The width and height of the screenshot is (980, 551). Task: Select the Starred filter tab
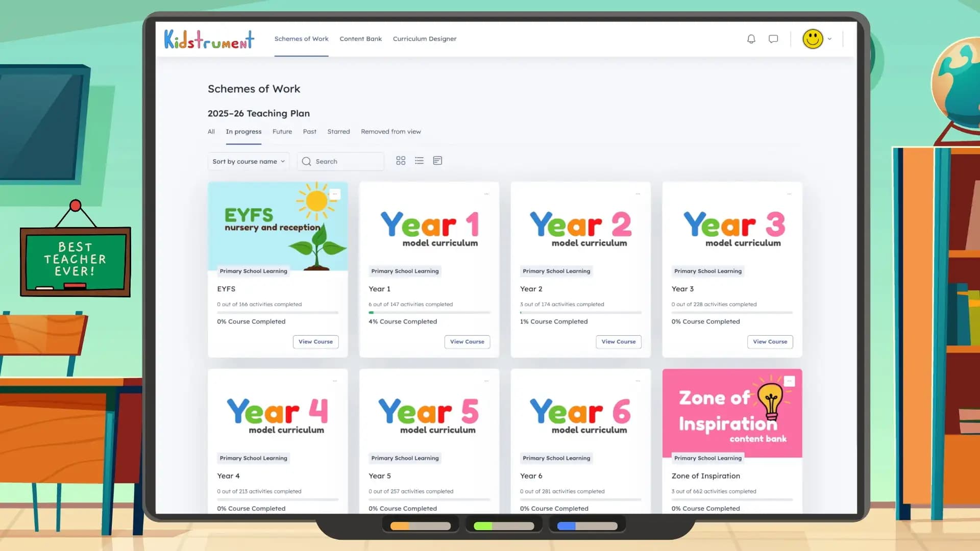point(338,132)
